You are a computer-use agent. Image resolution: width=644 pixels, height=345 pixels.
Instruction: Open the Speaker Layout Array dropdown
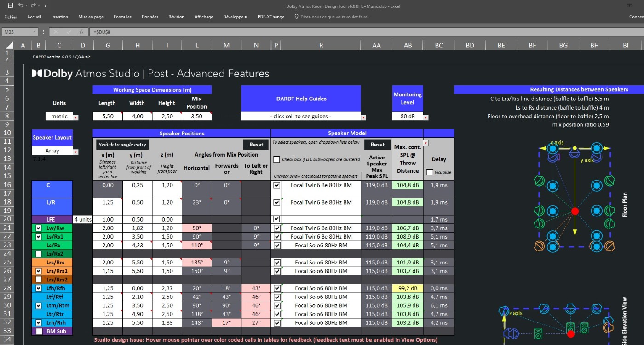click(x=76, y=152)
